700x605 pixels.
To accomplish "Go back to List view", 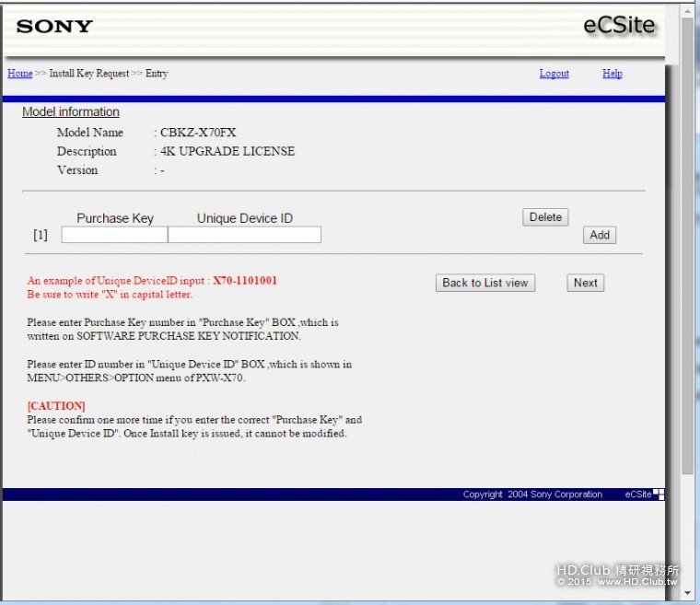I will [x=484, y=283].
